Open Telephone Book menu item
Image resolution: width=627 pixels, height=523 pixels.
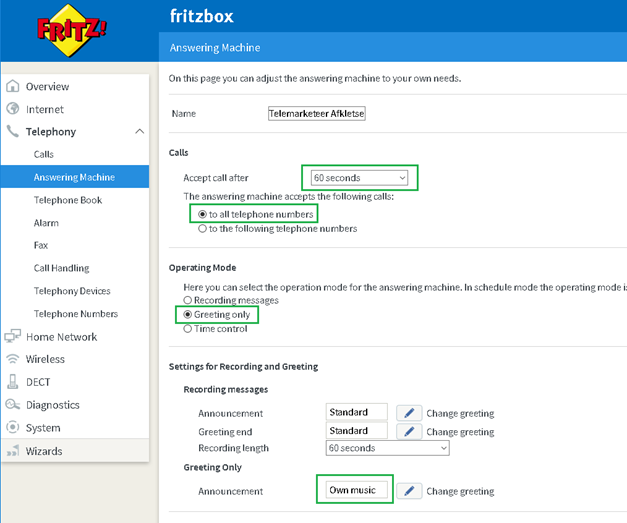click(x=68, y=200)
